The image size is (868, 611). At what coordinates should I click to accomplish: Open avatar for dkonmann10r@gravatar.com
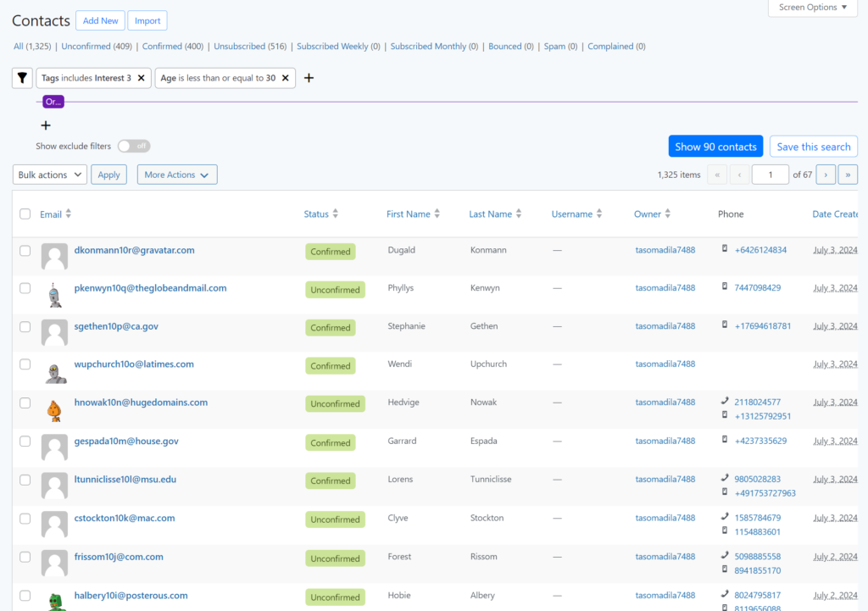pyautogui.click(x=54, y=256)
